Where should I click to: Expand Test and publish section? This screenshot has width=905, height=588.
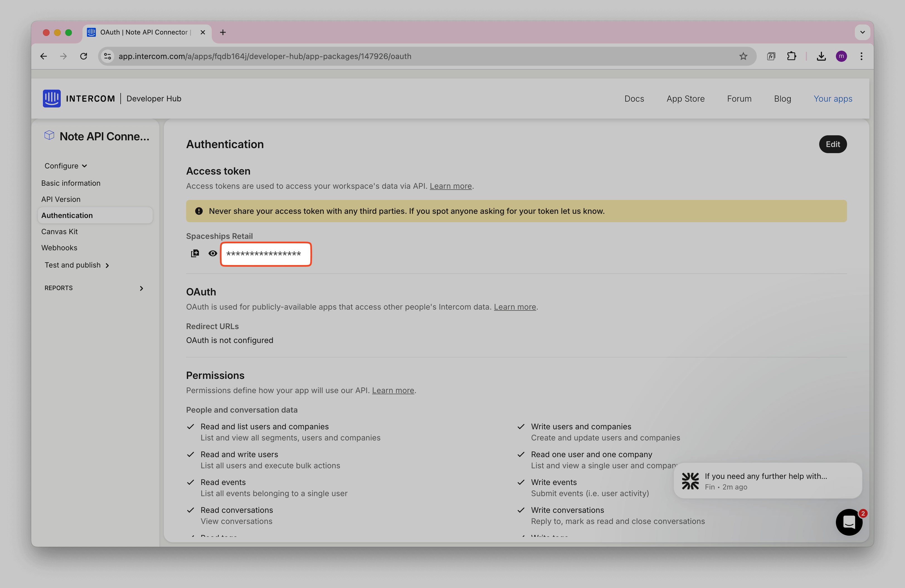click(77, 265)
